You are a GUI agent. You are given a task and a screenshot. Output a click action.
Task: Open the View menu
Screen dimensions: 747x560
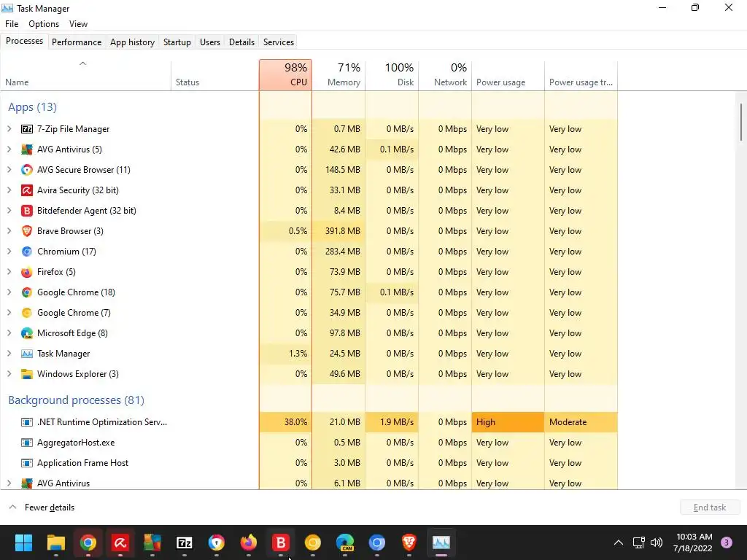click(x=78, y=24)
